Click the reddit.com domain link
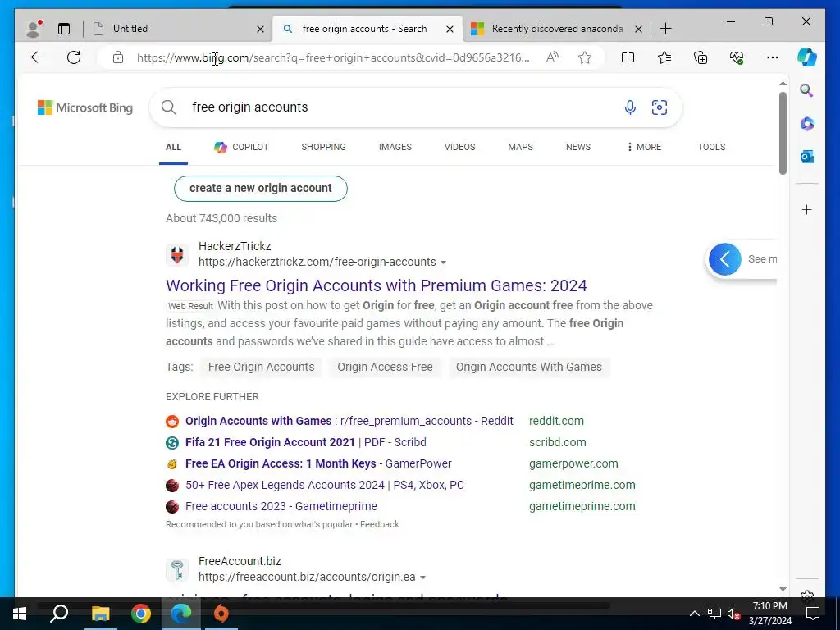The width and height of the screenshot is (840, 630). 557,421
